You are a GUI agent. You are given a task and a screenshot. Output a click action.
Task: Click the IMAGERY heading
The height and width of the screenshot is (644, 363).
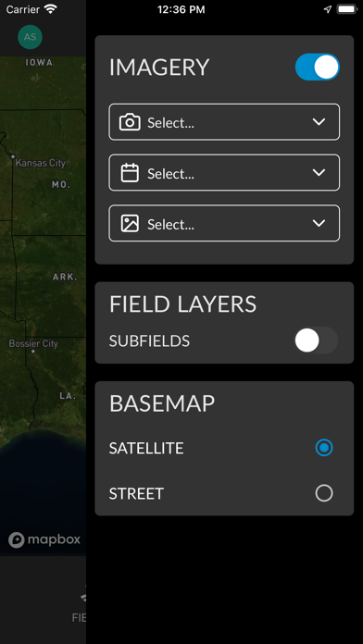click(x=159, y=68)
